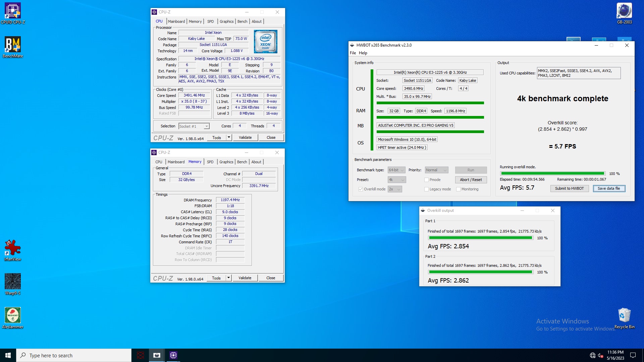644x362 pixels.
Task: Click the CPU-Z taskbar icon
Action: tap(173, 355)
